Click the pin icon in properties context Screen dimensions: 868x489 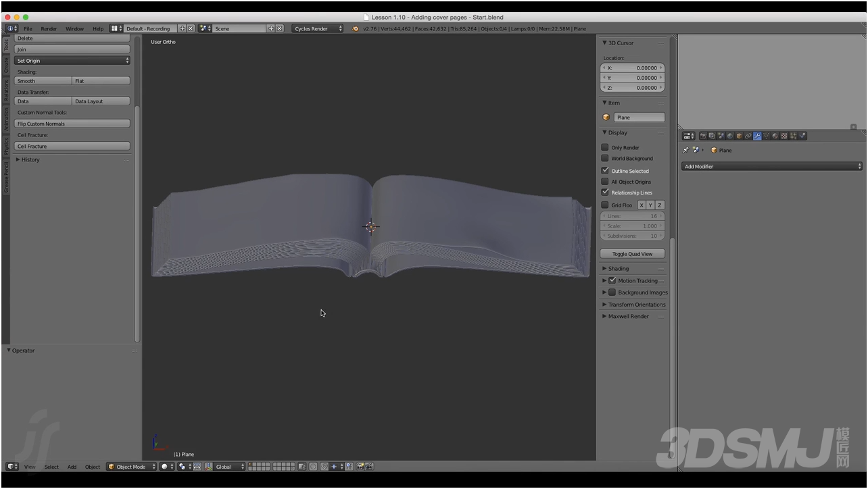(x=685, y=150)
